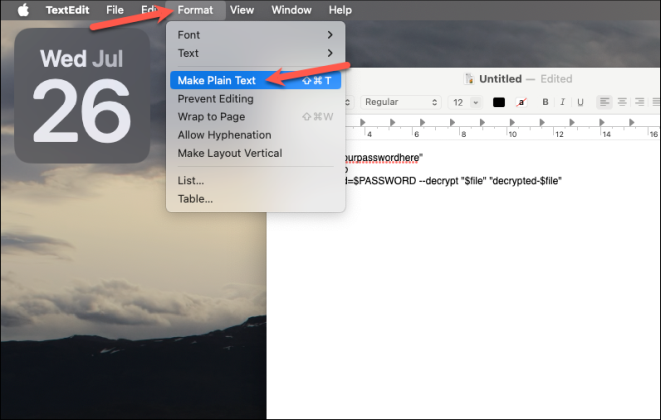Click the Untitled document title
This screenshot has width=661, height=420.
(500, 79)
